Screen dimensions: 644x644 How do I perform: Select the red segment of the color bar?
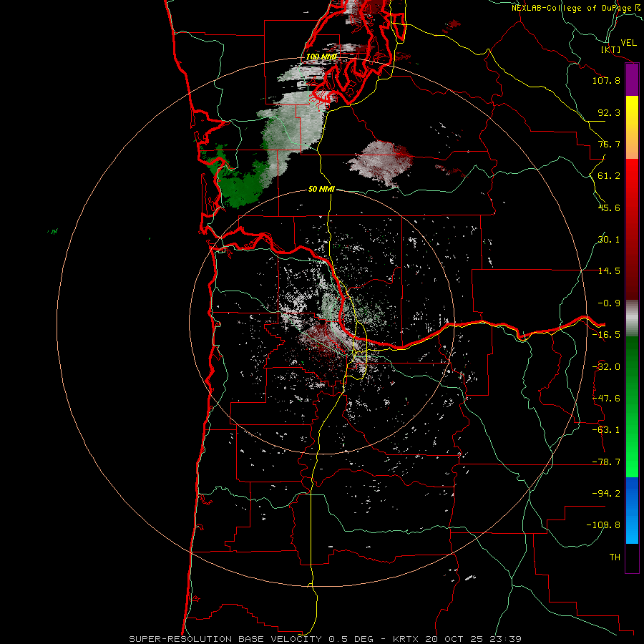(632, 229)
